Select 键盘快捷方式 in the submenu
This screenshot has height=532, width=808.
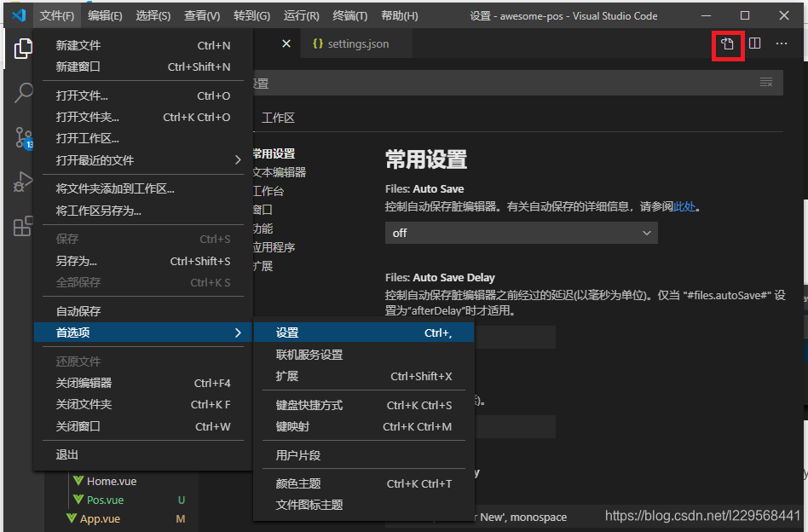pyautogui.click(x=364, y=405)
